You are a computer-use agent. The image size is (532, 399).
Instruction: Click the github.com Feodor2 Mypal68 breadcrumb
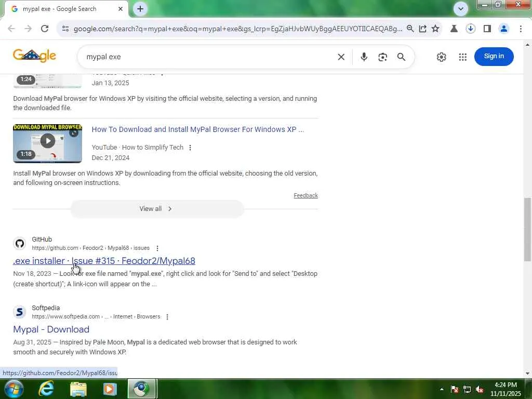click(90, 248)
